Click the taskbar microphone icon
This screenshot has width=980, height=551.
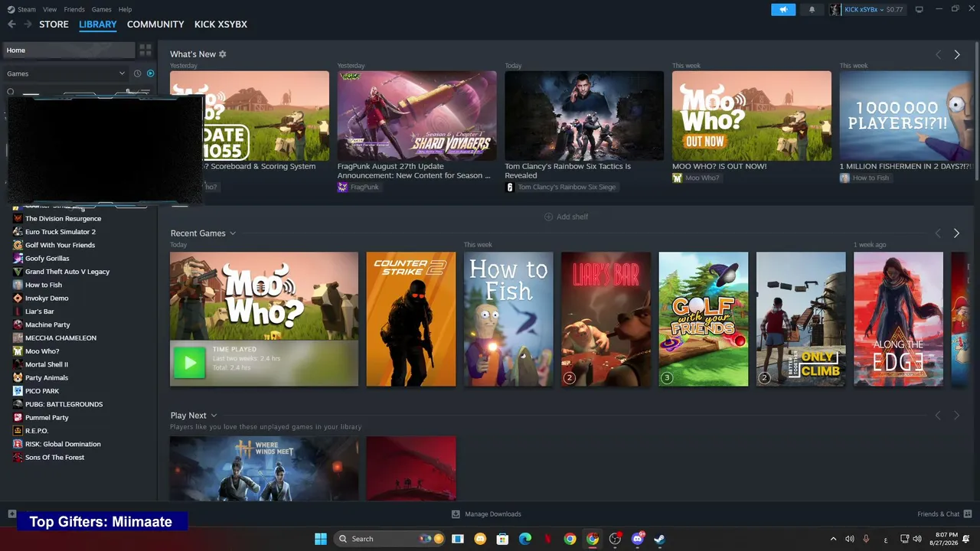[x=866, y=539]
